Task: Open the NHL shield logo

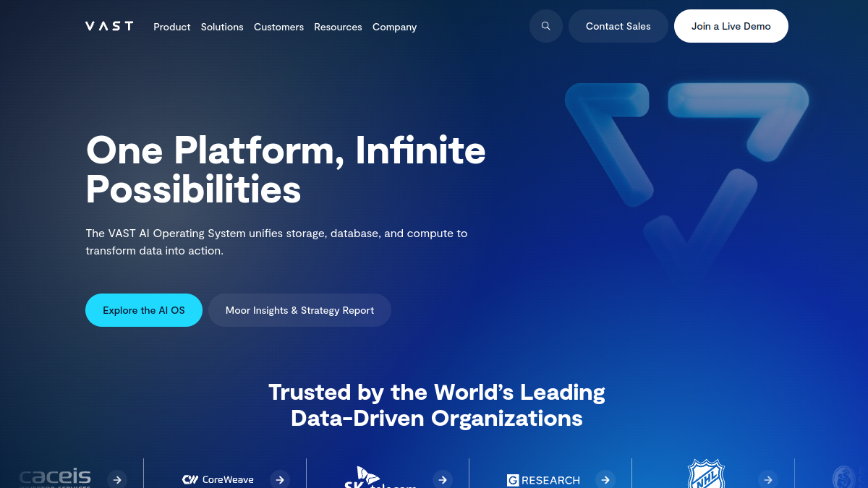Action: (x=706, y=474)
